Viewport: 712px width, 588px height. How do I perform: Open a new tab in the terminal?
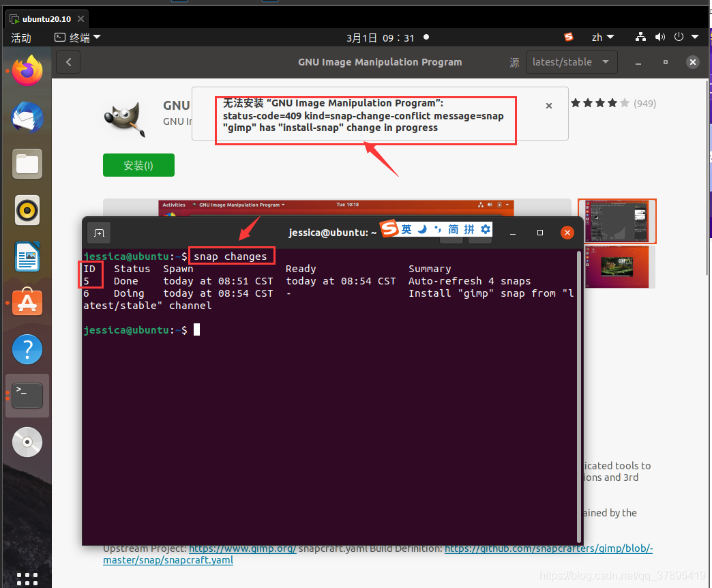click(x=99, y=233)
